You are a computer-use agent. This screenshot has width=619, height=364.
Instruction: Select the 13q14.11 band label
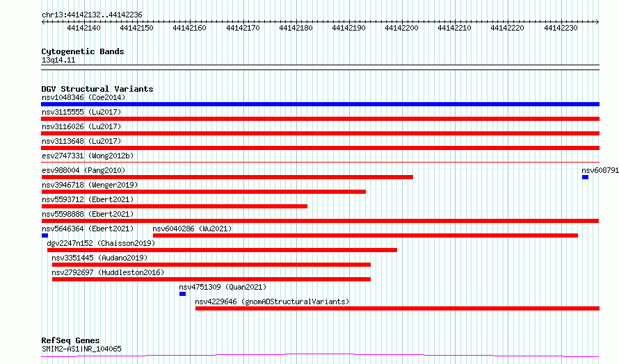point(58,60)
